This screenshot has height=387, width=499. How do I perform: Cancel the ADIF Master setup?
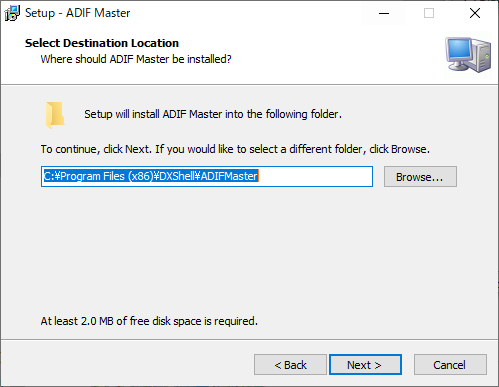(450, 365)
